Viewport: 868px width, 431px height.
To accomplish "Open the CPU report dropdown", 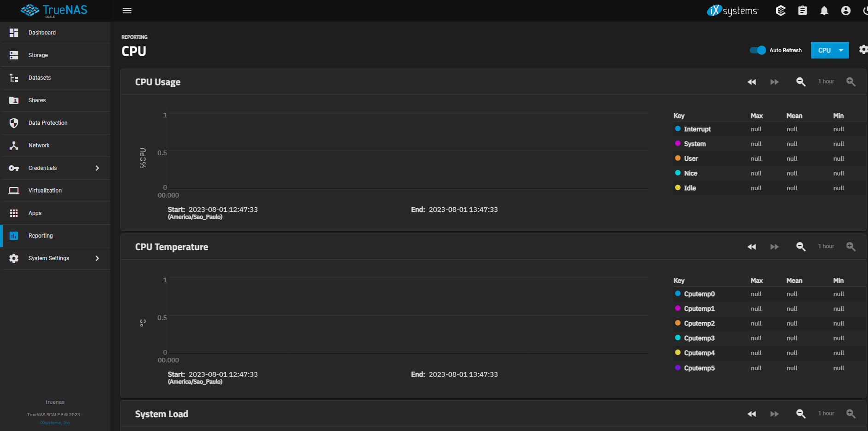I will point(830,50).
